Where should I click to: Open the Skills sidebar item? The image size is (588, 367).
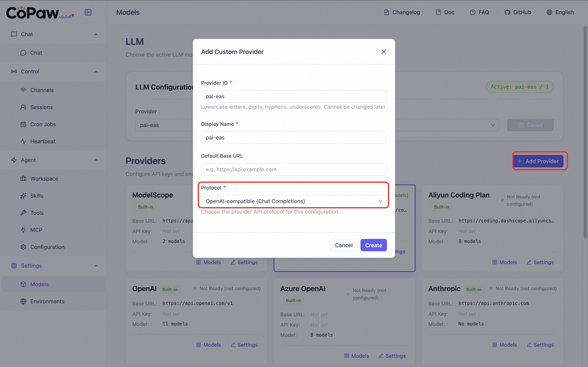[x=37, y=196]
